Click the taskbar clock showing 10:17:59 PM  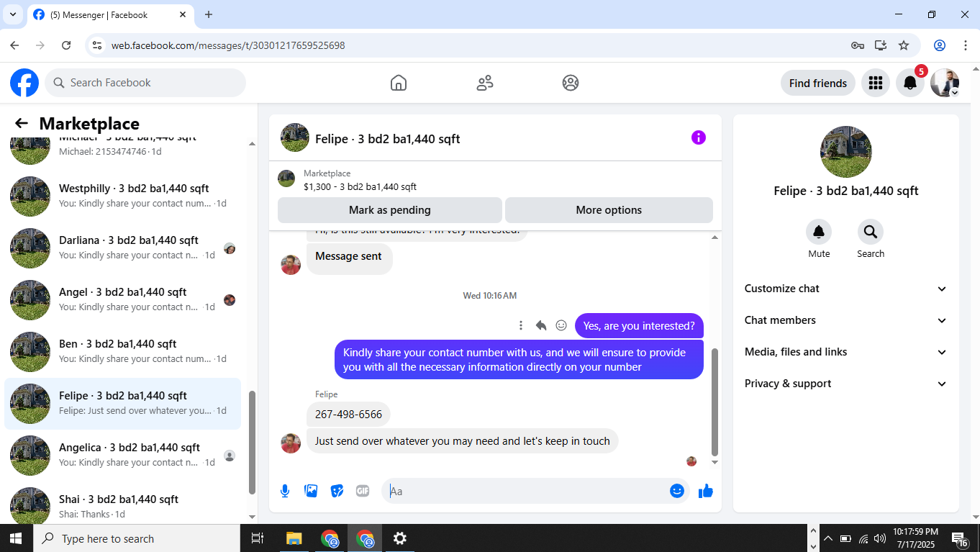(916, 538)
